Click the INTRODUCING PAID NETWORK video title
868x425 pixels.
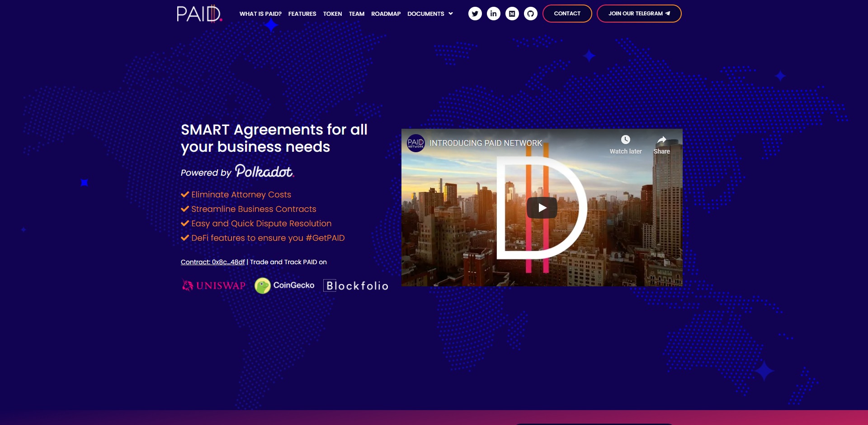point(485,143)
